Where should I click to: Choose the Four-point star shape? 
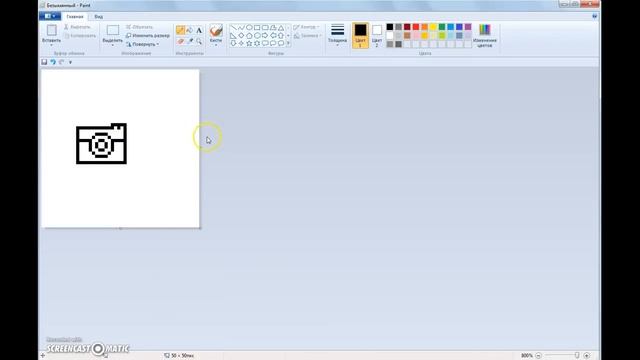coord(241,43)
